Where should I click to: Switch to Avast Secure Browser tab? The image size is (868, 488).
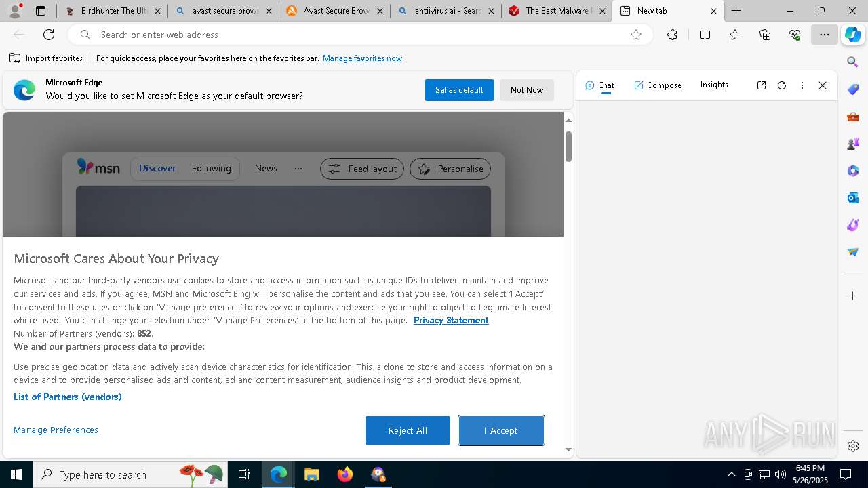[x=334, y=11]
